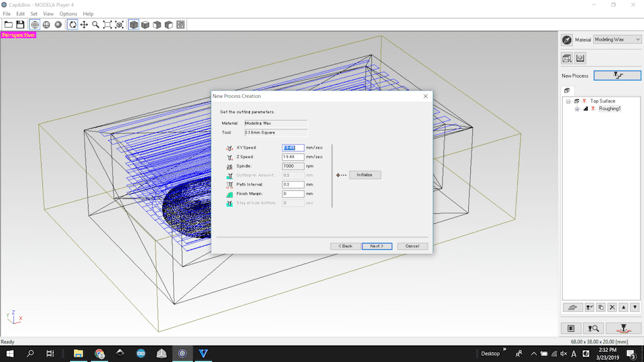Open a file with the folder icon

click(8, 25)
